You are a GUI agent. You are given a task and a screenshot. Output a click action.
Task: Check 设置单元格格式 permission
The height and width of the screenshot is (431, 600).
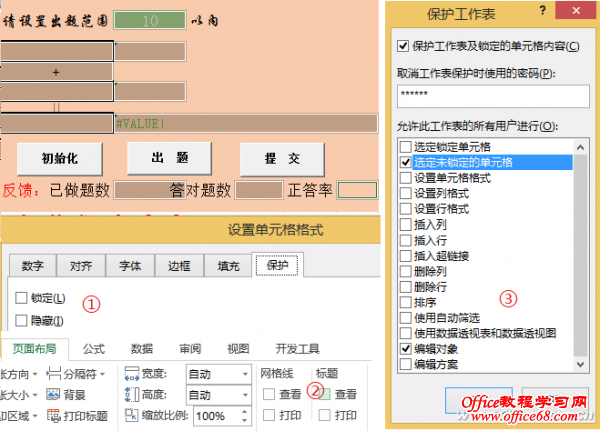tap(406, 178)
